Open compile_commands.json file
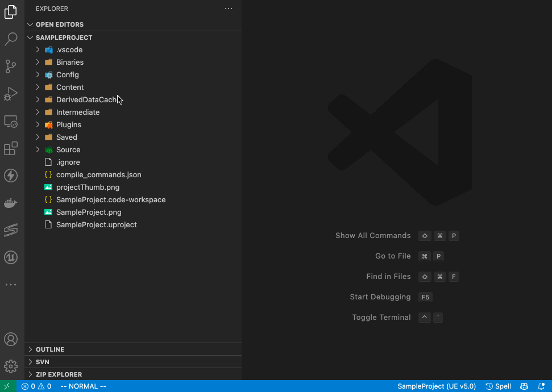Image resolution: width=552 pixels, height=392 pixels. coord(133,174)
